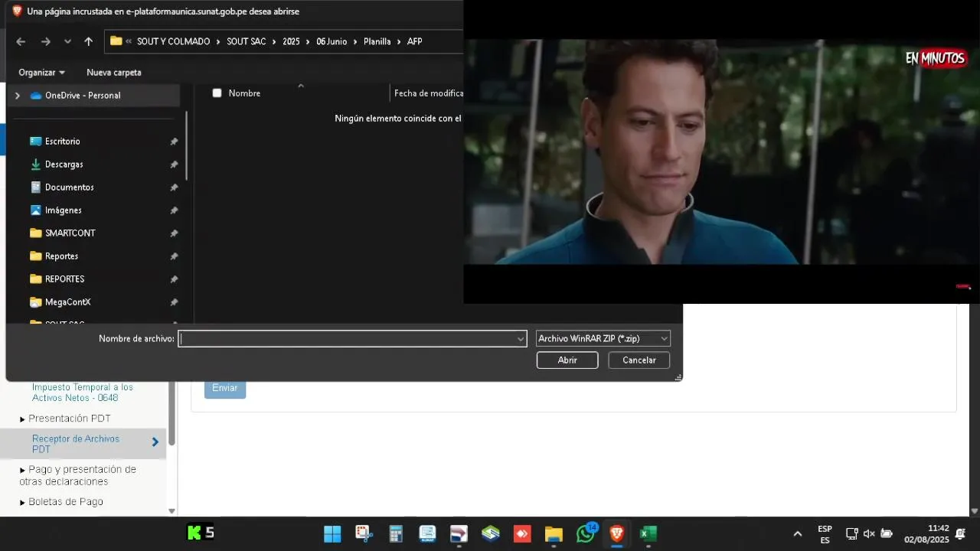This screenshot has width=980, height=551.
Task: Open Escritorio quick access folder
Action: pyautogui.click(x=62, y=142)
